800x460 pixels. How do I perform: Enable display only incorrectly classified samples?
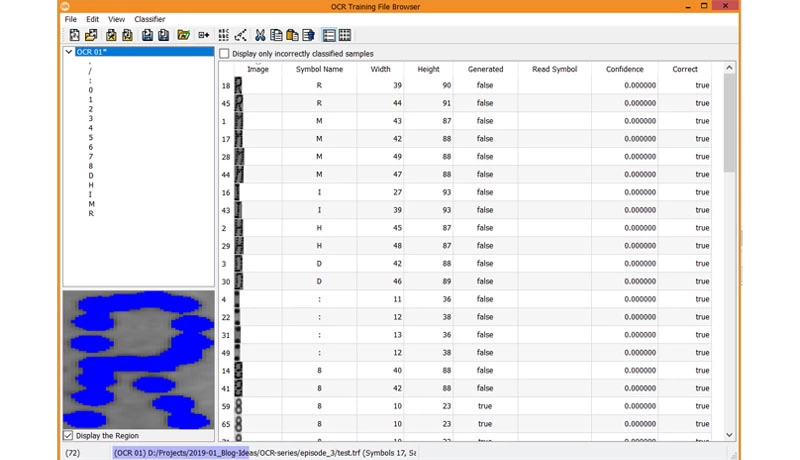coord(224,54)
